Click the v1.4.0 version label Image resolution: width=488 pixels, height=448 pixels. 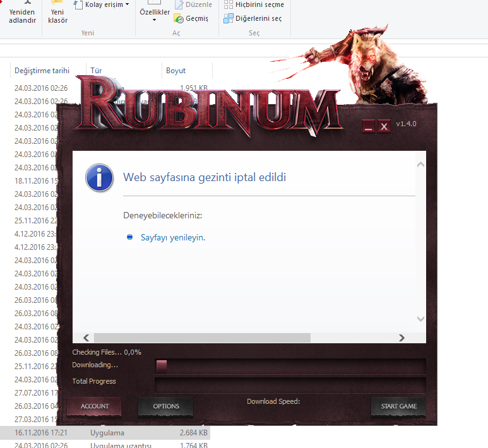tap(406, 124)
